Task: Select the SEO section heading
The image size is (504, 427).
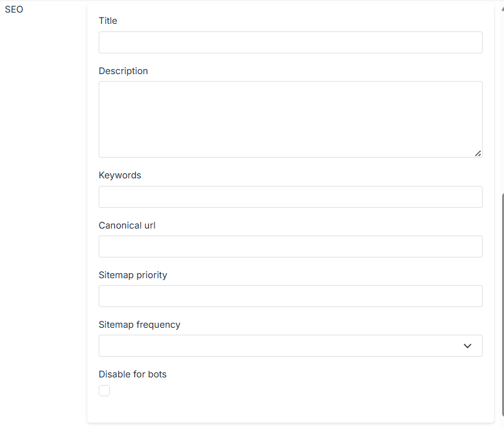Action: [x=14, y=9]
